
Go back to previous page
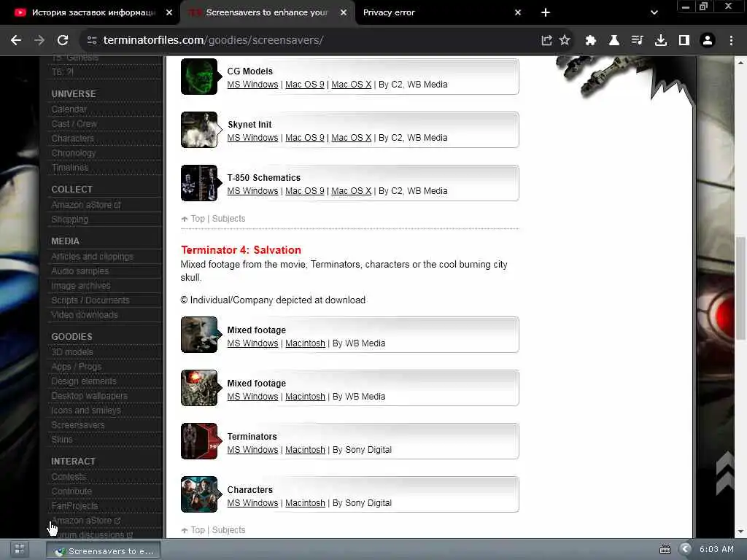(x=16, y=41)
